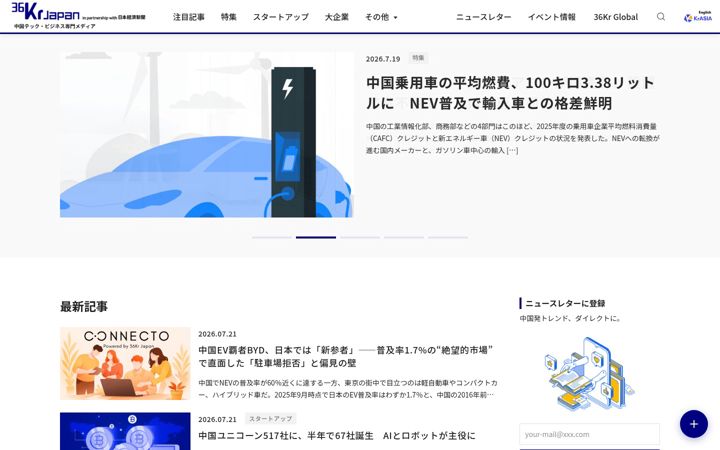Open the KrASIA English site logo
720x450 pixels.
click(x=698, y=17)
